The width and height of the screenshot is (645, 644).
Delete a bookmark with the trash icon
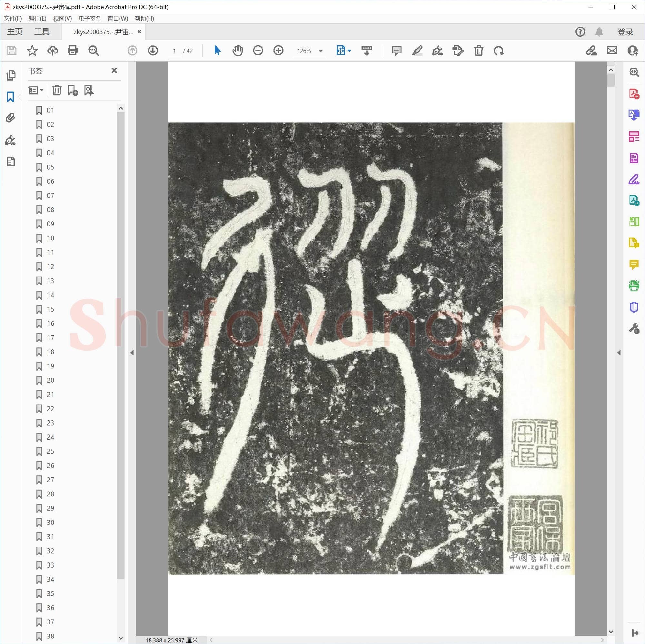(x=57, y=90)
